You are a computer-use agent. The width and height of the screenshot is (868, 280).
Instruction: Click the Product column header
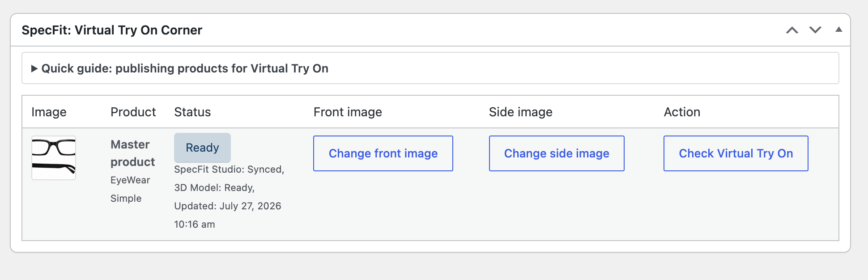[x=133, y=112]
